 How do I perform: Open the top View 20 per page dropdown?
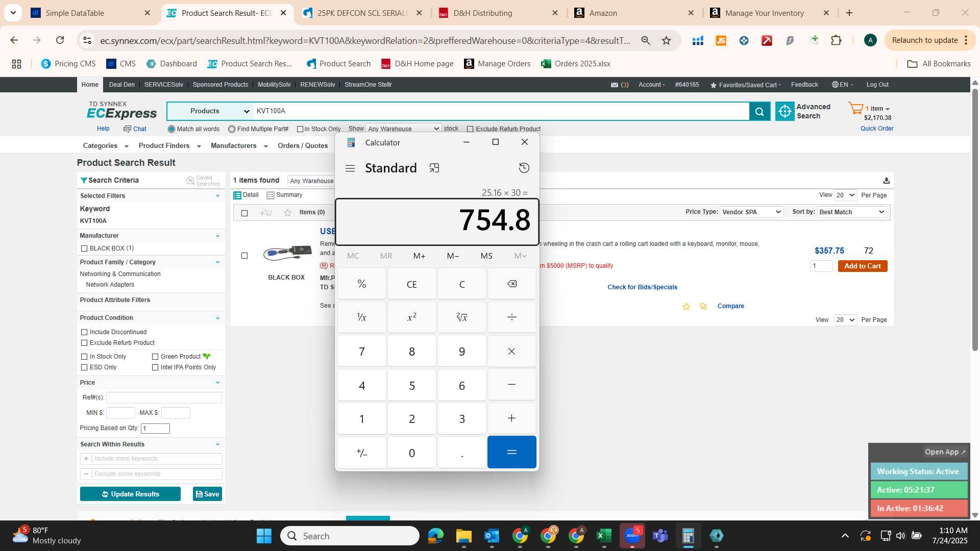(845, 195)
